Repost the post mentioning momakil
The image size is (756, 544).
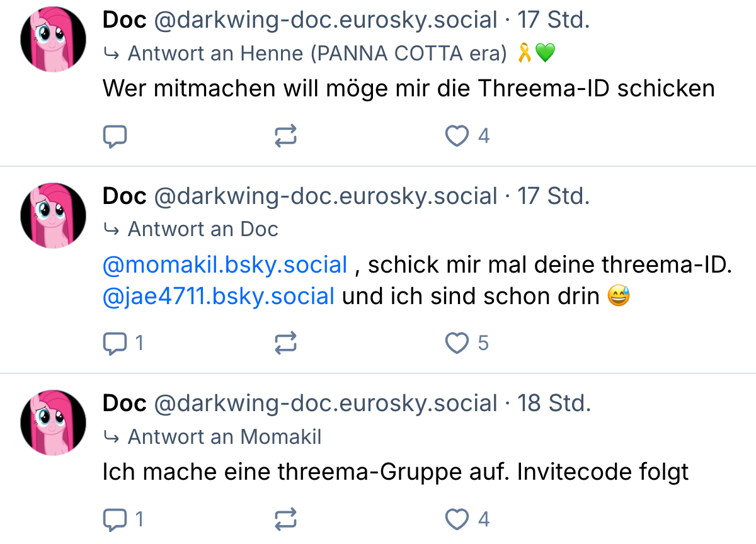[x=286, y=343]
